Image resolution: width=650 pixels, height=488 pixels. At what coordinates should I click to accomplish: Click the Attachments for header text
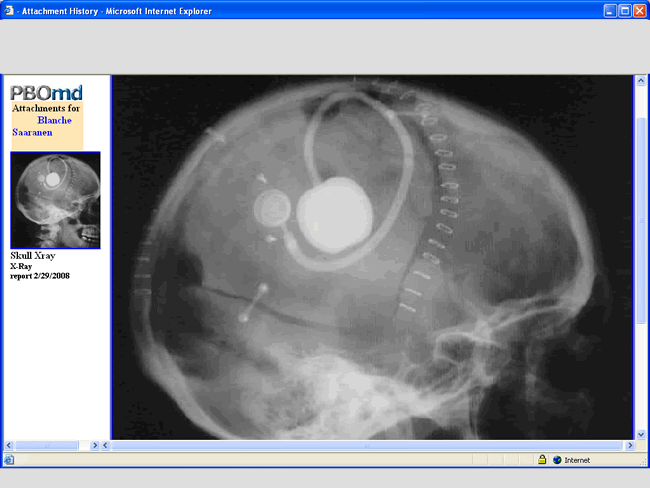point(46,107)
